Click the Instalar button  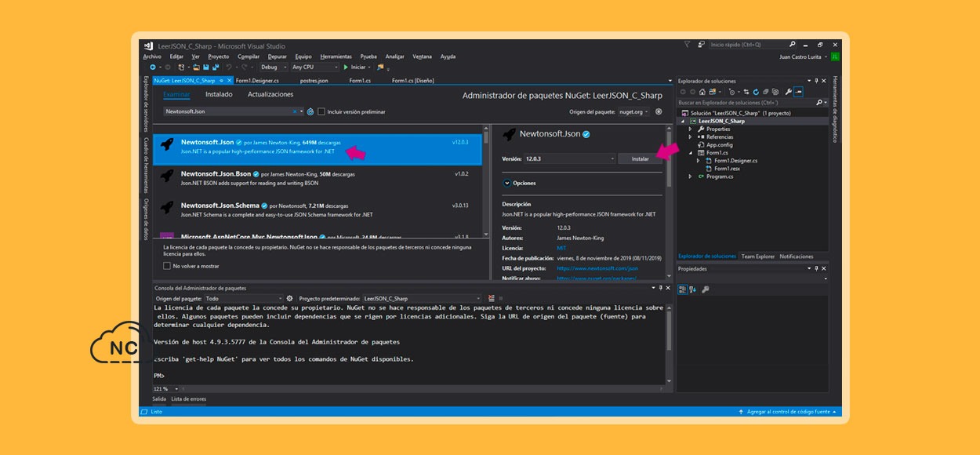tap(641, 158)
